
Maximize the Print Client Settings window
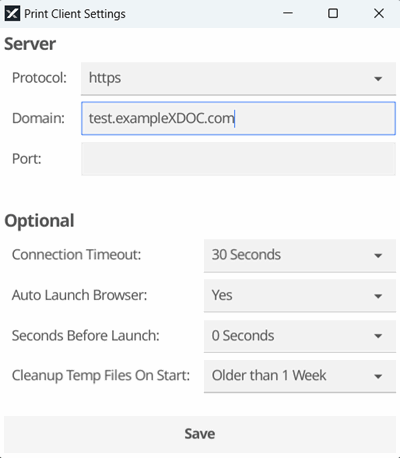[x=333, y=13]
